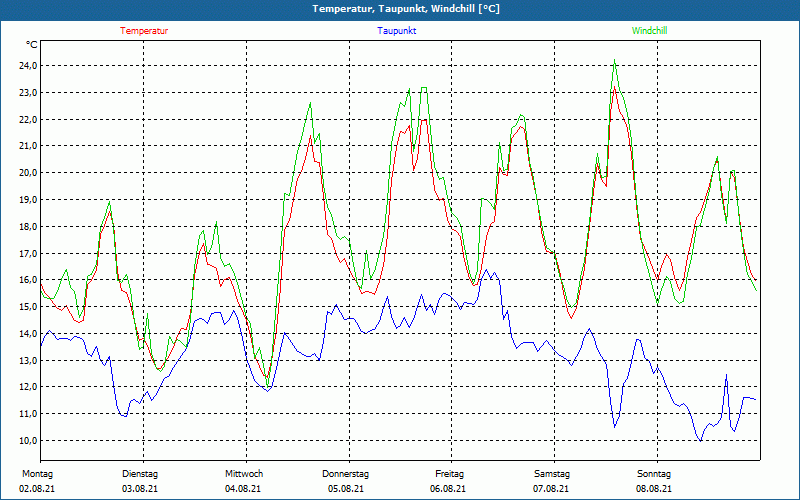Click the 22,0 y-axis value
Screen dimensions: 800x500
click(28, 119)
